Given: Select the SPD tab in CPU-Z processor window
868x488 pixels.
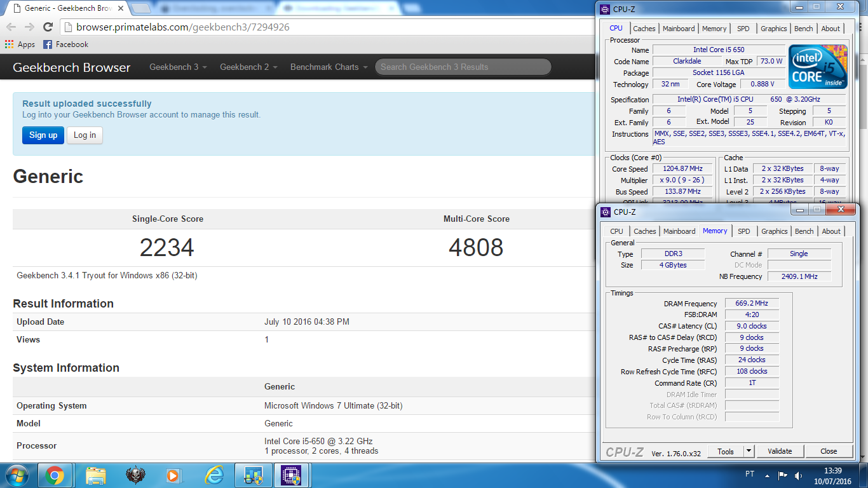Looking at the screenshot, I should click(x=743, y=29).
